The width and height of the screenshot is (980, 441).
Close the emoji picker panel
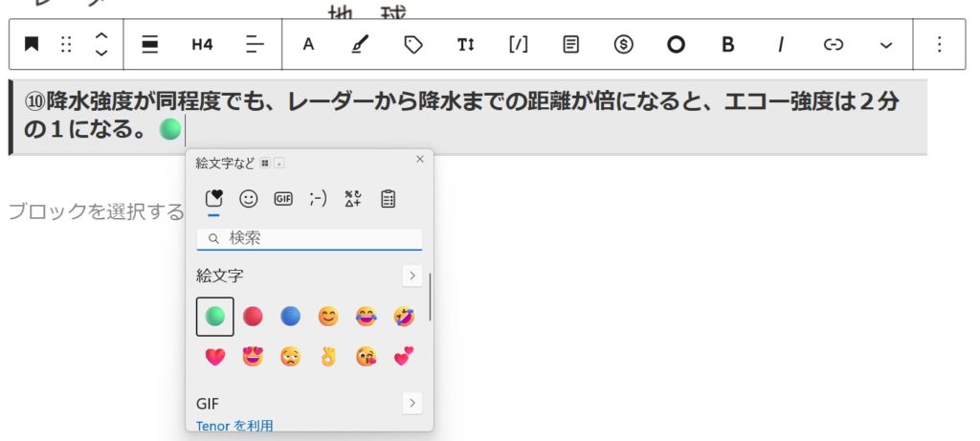coord(419,160)
